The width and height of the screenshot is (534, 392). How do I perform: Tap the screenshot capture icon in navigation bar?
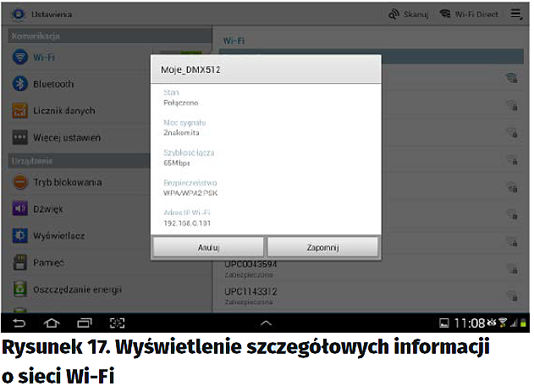pos(118,323)
